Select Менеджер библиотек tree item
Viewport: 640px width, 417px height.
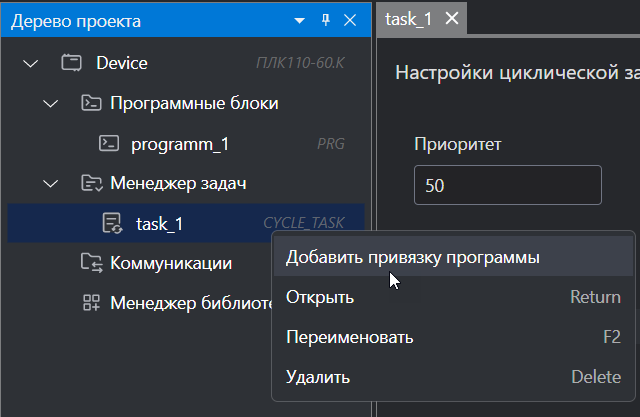click(191, 303)
